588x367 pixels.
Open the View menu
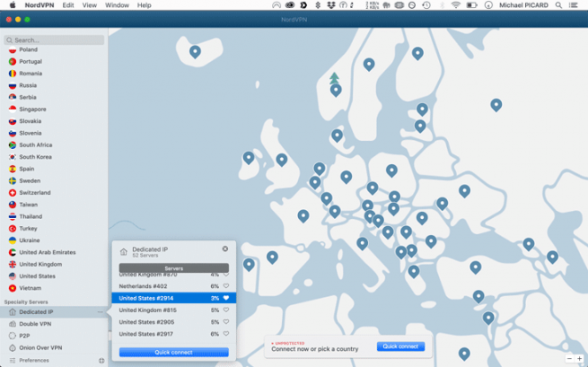(90, 5)
